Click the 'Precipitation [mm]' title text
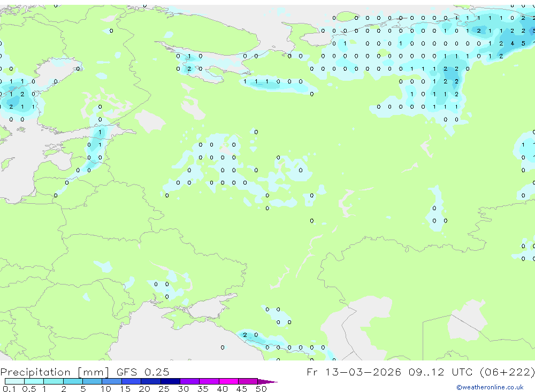 (x=55, y=372)
